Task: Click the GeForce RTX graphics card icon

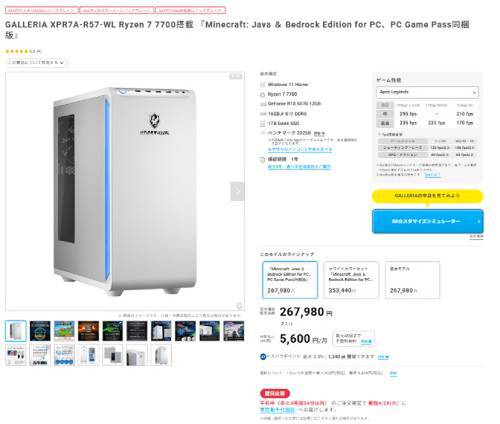Action: click(263, 104)
